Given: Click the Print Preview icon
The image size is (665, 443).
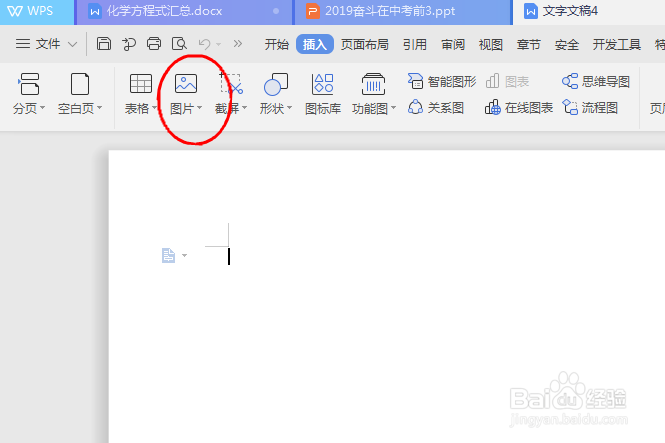Looking at the screenshot, I should coord(179,44).
